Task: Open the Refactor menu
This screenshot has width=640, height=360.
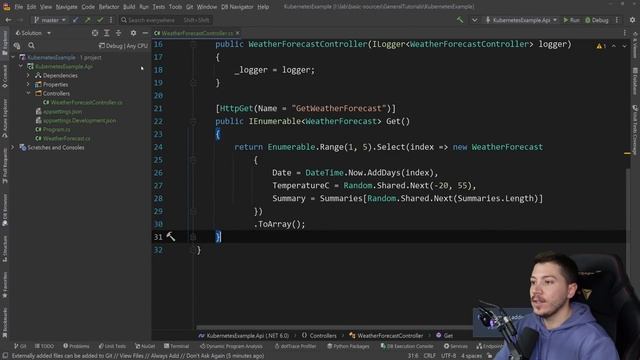Action: [109, 7]
